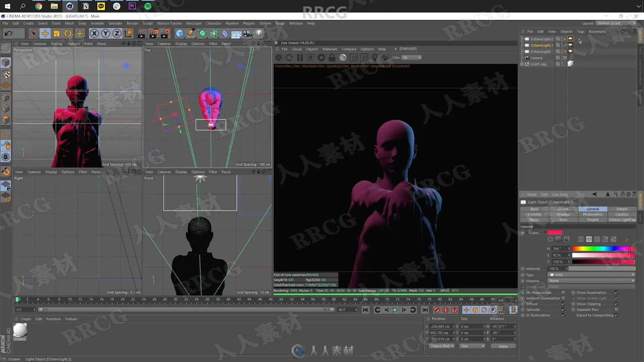The image size is (644, 362).
Task: Pause rendering in Live Viewer
Action: coord(300,58)
